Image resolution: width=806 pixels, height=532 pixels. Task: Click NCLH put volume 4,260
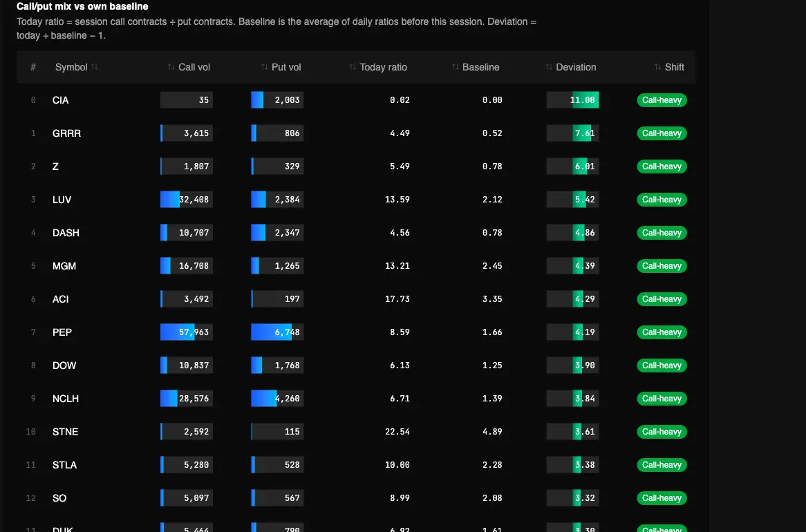click(278, 399)
